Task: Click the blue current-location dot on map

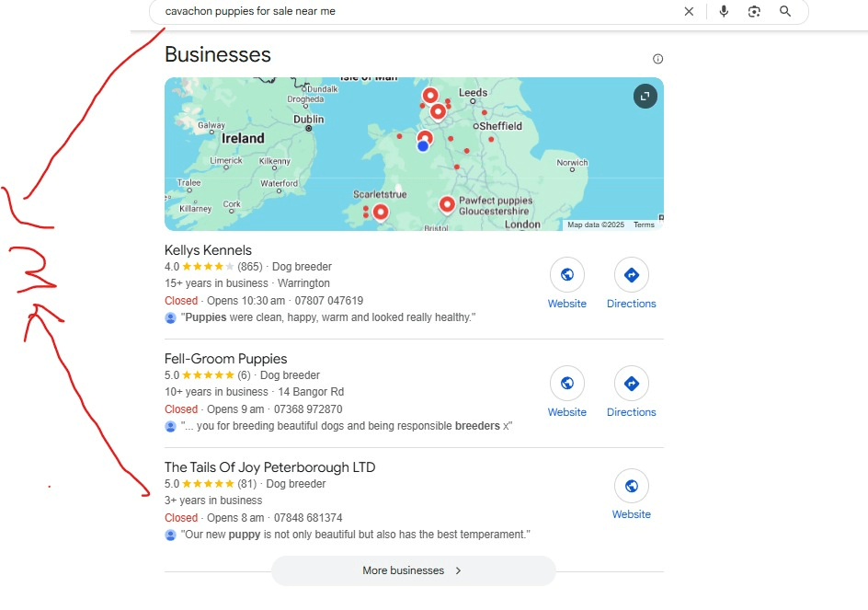Action: tap(423, 146)
